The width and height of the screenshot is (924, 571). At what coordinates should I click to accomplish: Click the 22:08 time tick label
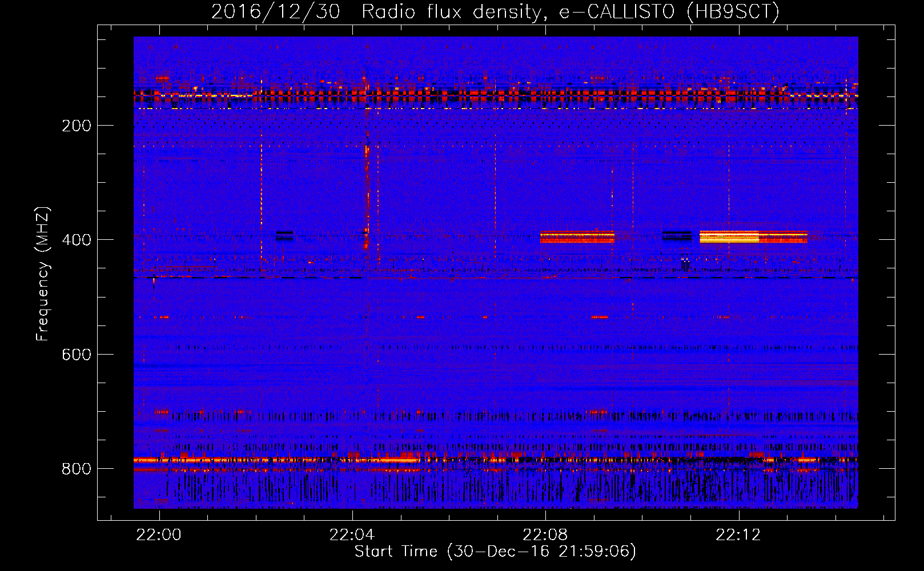click(545, 534)
